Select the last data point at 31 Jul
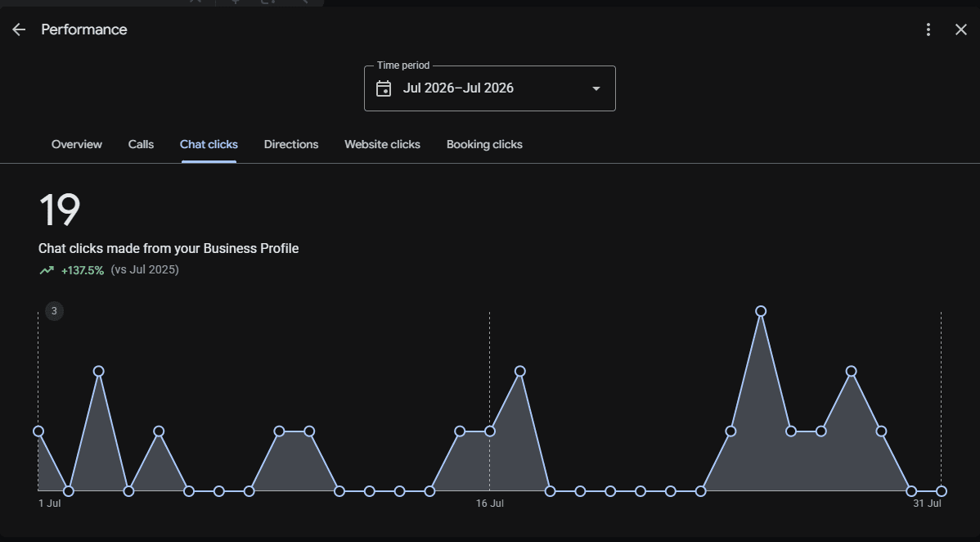This screenshot has width=980, height=542. click(x=942, y=491)
